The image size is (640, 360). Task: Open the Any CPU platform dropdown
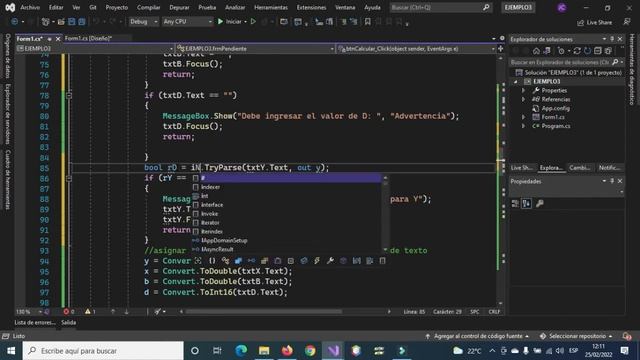(187, 22)
